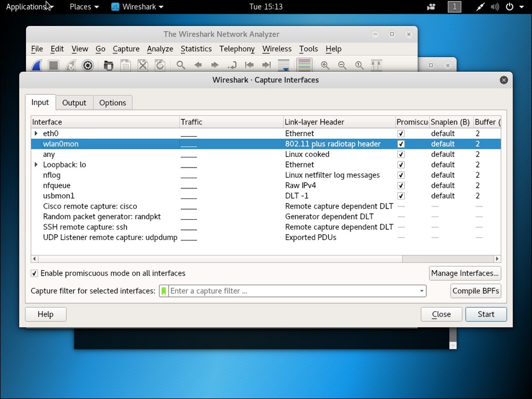Click the resize columns toolbar icon
532x399 pixels.
376,65
